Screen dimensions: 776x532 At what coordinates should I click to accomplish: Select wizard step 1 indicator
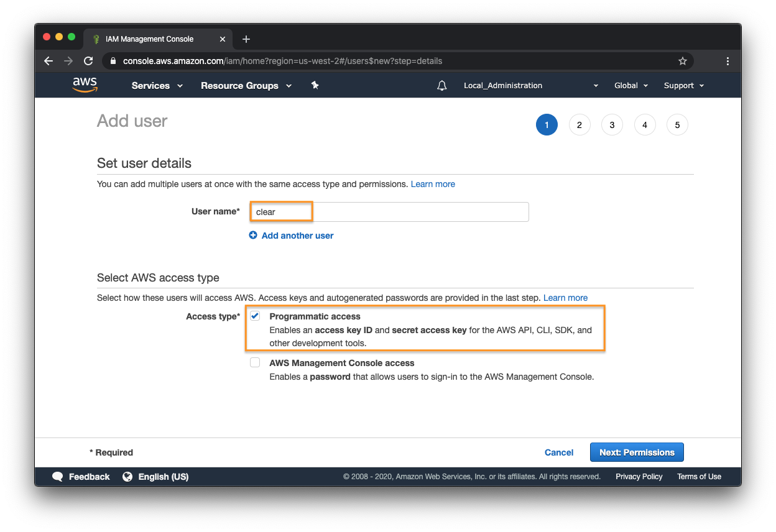coord(547,125)
